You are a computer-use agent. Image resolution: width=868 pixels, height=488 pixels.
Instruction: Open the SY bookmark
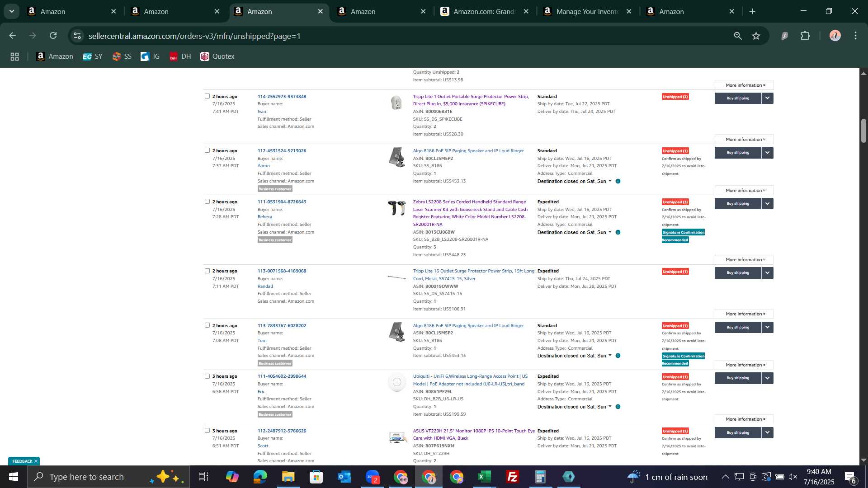coord(93,56)
